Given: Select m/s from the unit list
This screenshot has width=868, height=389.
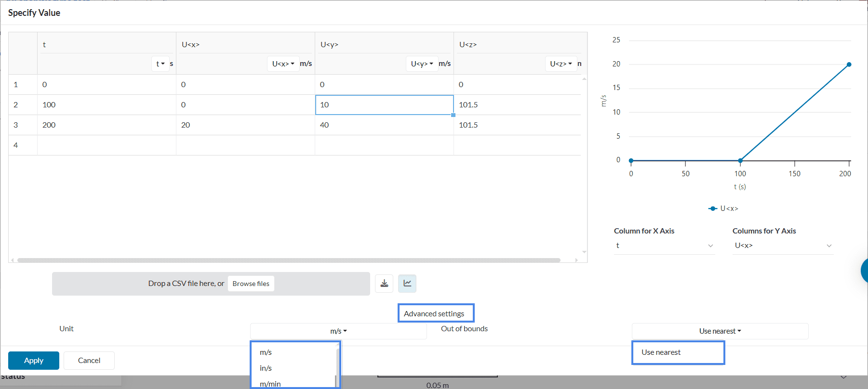Looking at the screenshot, I should coord(266,352).
